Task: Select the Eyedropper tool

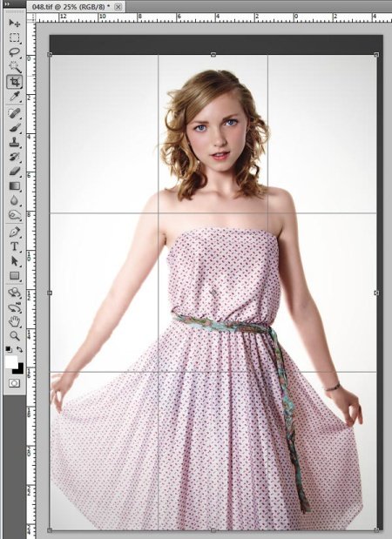Action: tap(15, 97)
